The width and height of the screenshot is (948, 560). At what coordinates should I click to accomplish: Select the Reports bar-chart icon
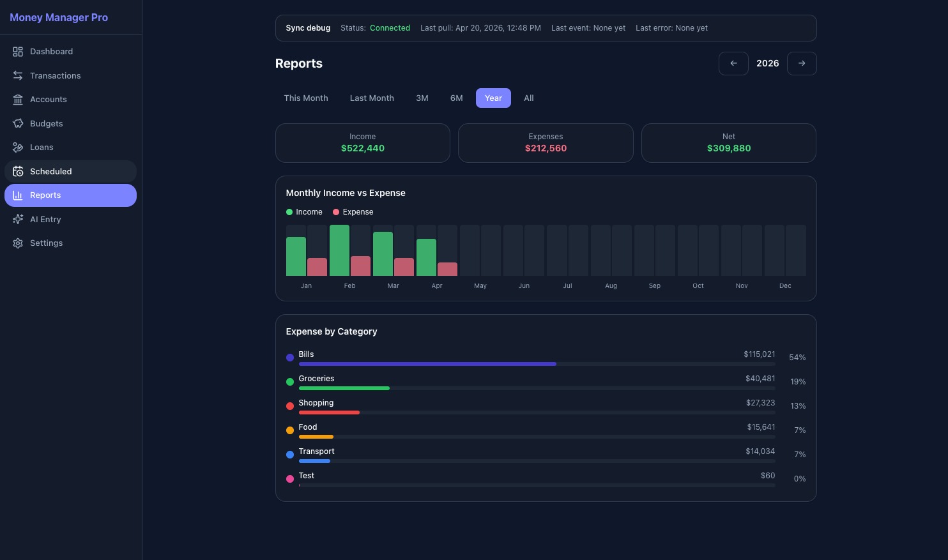click(x=18, y=195)
